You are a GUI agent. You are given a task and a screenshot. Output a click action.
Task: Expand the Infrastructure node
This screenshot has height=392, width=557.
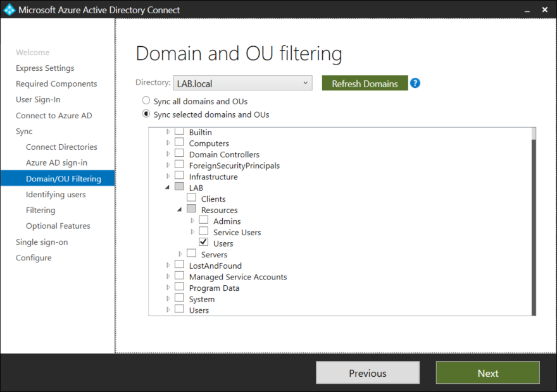(168, 176)
